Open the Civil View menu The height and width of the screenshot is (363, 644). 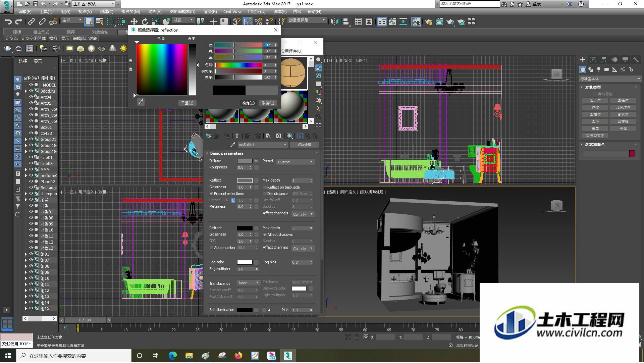click(232, 11)
